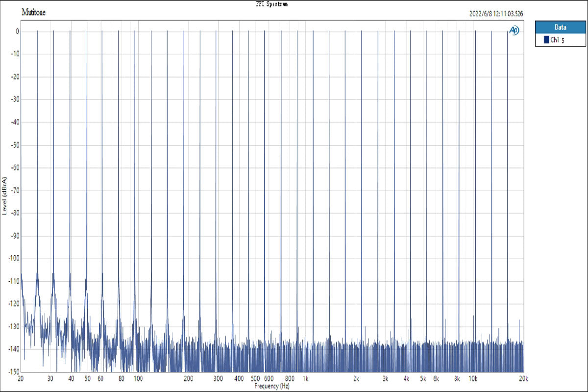Click the Data legend header
The height and width of the screenshot is (392, 588).
(x=560, y=27)
